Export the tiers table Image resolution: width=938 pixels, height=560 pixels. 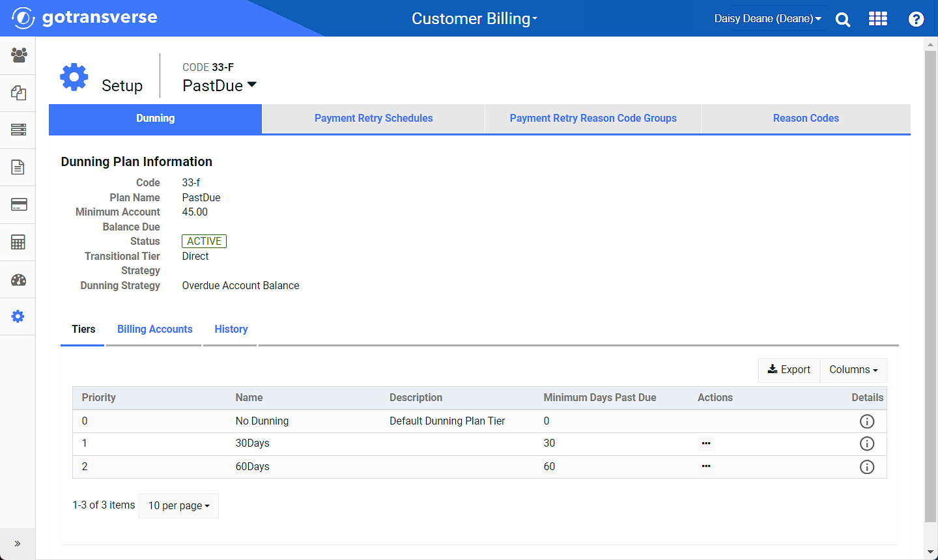pyautogui.click(x=789, y=370)
